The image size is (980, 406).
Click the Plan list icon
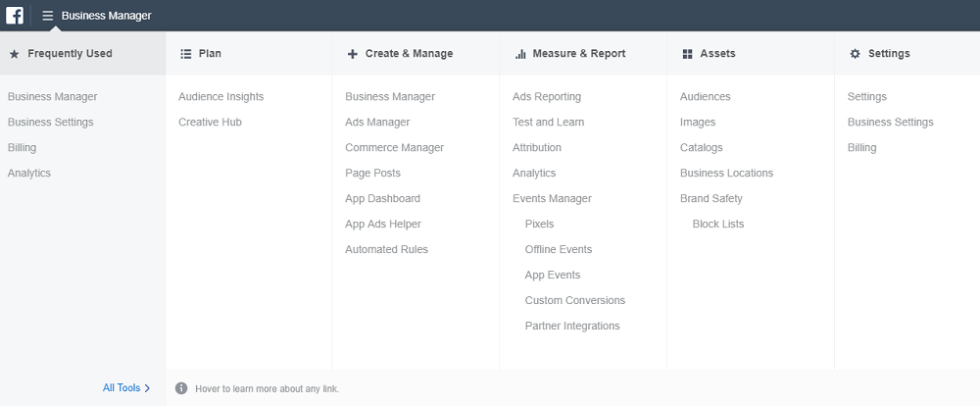(185, 54)
